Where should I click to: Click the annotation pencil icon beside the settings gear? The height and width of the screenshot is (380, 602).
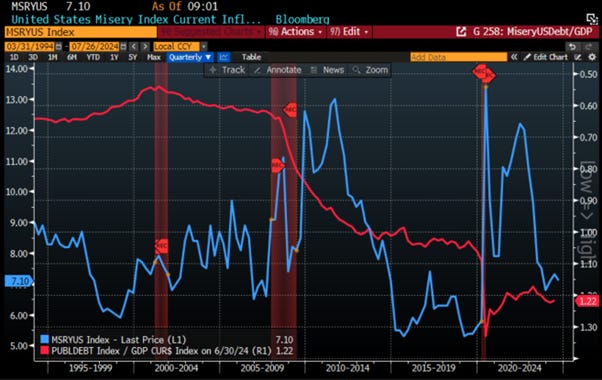[x=577, y=57]
